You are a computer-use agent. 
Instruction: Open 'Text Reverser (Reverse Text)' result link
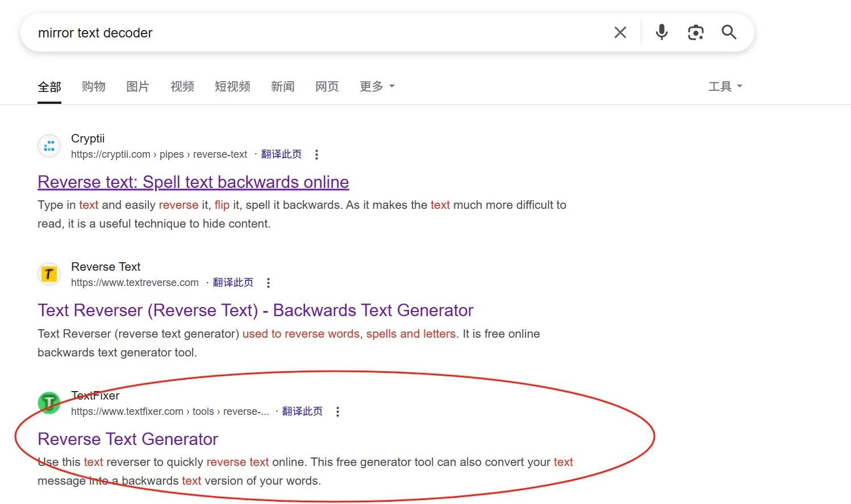(x=255, y=310)
